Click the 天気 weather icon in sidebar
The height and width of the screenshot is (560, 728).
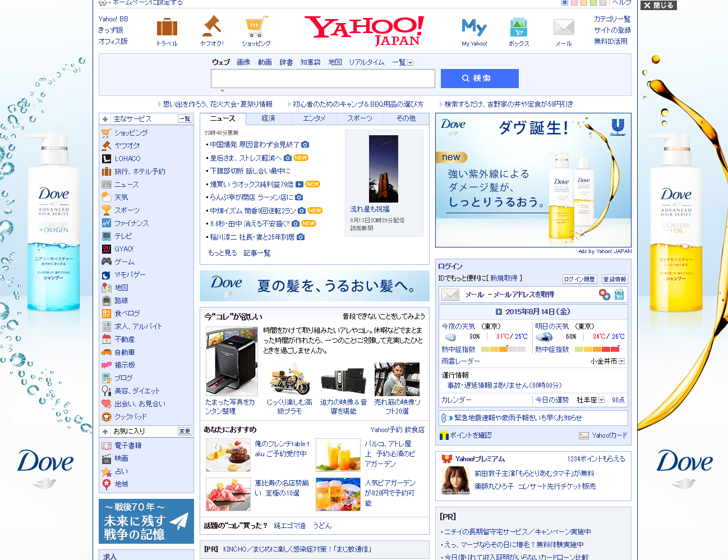pyautogui.click(x=106, y=198)
